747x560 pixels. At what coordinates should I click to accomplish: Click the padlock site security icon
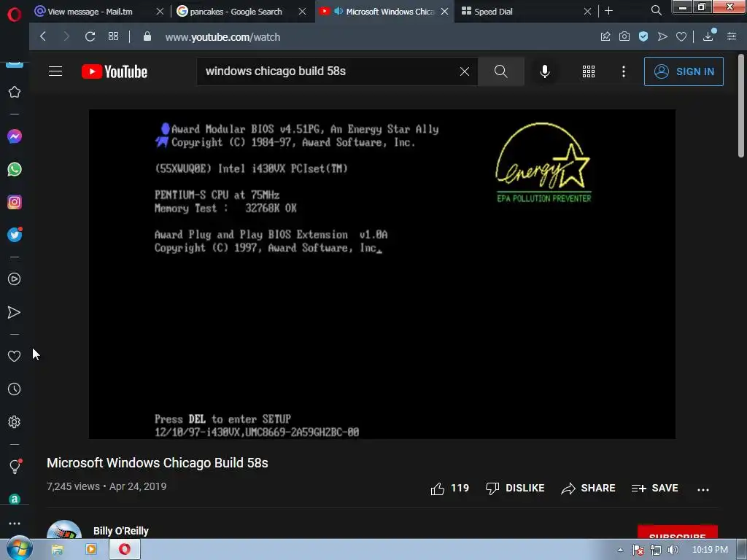coord(147,36)
